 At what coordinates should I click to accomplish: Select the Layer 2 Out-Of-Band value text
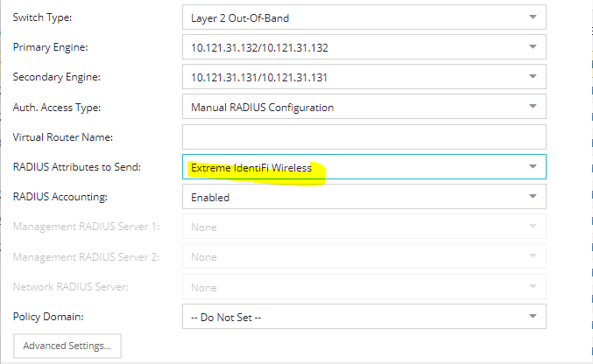(x=240, y=18)
